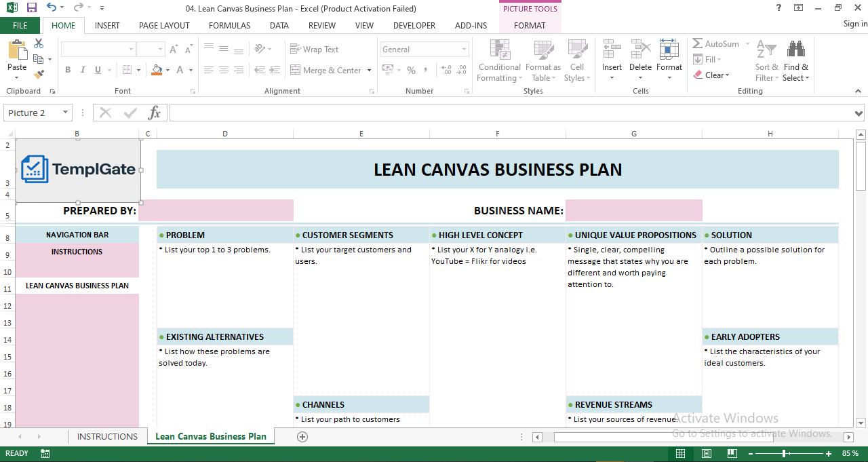Add a new sheet with plus button
This screenshot has width=868, height=462.
click(x=302, y=436)
